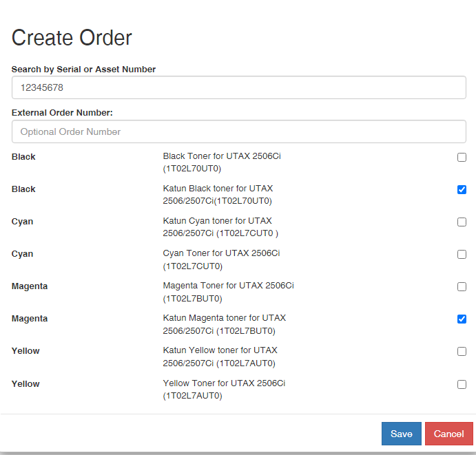Image resolution: width=476 pixels, height=455 pixels.
Task: Enable the Magenta Toner for UTAX 2506Ci checkbox
Action: (462, 286)
